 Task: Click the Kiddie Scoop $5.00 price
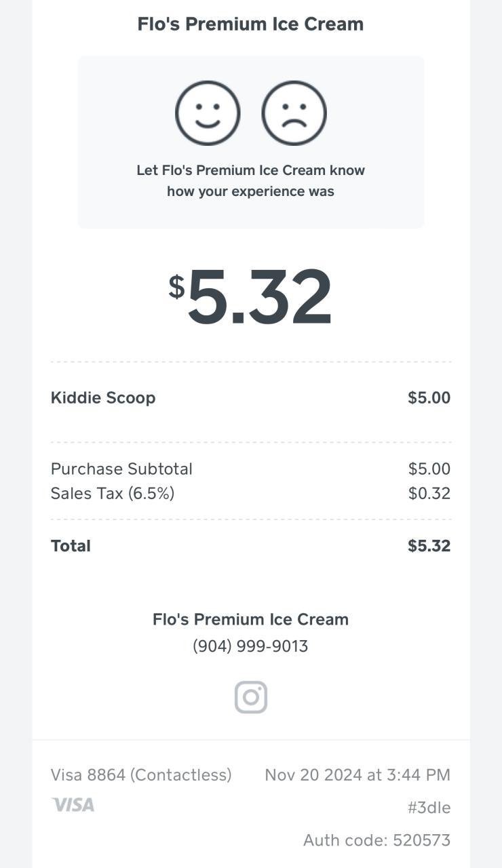[x=429, y=397]
